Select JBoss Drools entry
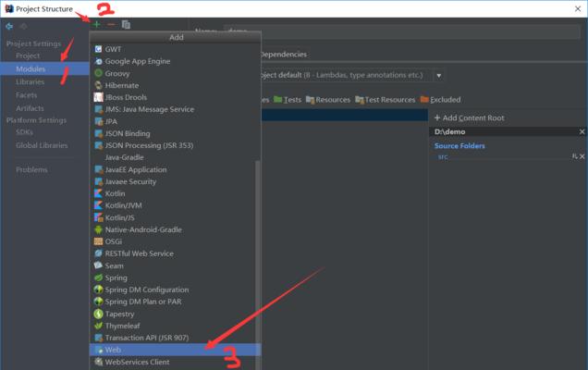This screenshot has height=370, width=588. tap(175, 97)
